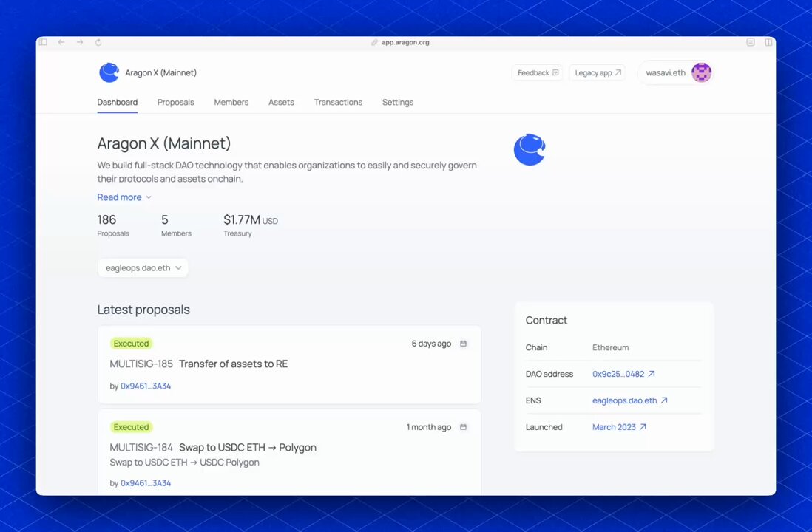Click the Executed badge on MULTISIG-185
The image size is (812, 532).
(131, 344)
